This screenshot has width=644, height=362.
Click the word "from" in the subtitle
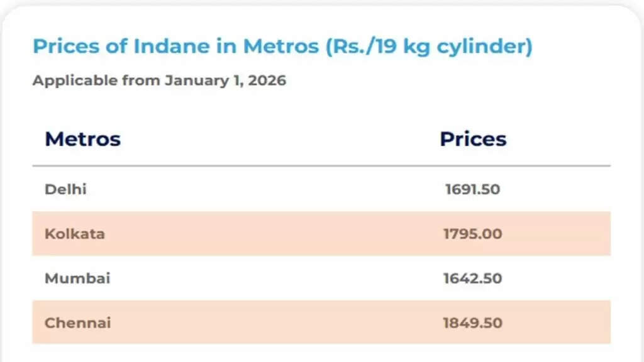141,80
